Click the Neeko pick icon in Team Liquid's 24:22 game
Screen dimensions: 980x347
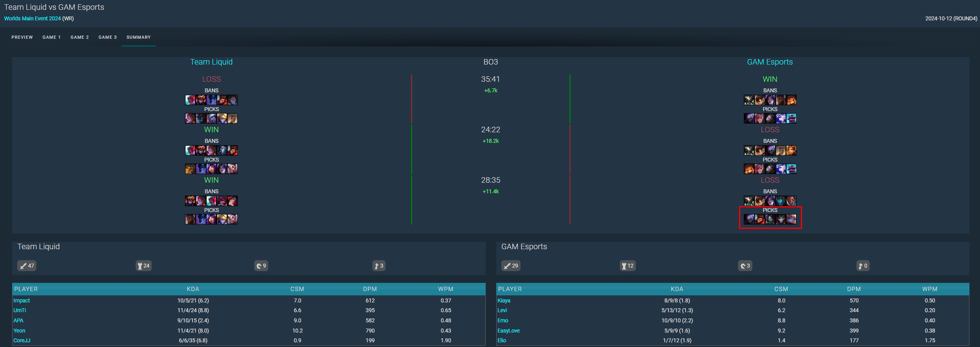coord(212,169)
